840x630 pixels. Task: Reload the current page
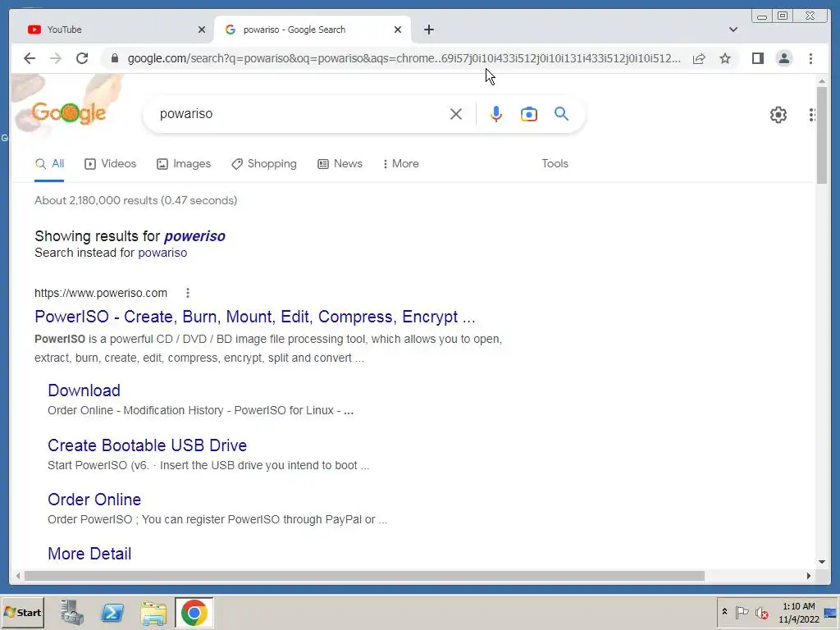pyautogui.click(x=82, y=58)
